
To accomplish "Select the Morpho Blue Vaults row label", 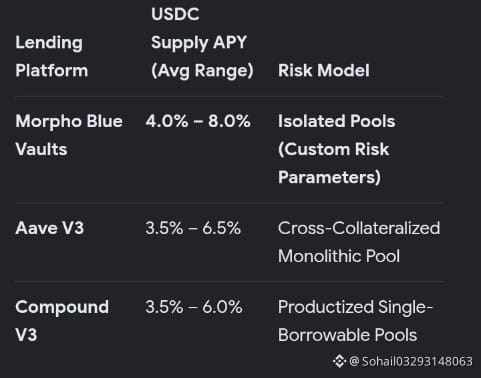I will (69, 135).
